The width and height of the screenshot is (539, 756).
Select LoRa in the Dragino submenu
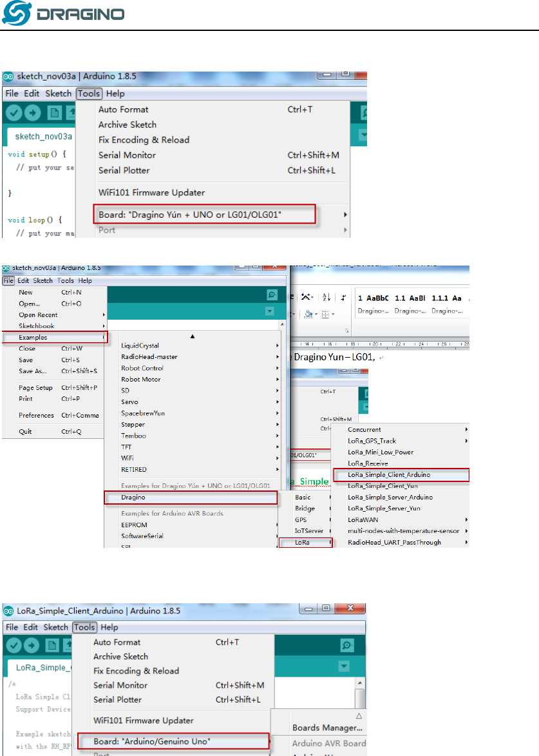click(305, 543)
